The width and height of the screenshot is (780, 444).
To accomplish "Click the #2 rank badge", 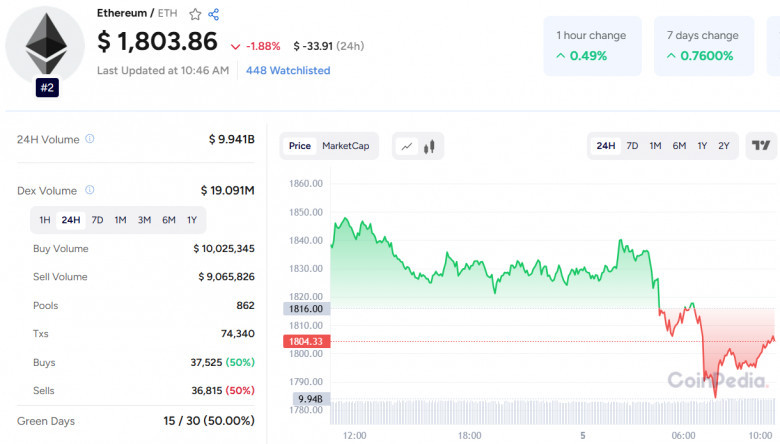I will point(47,88).
